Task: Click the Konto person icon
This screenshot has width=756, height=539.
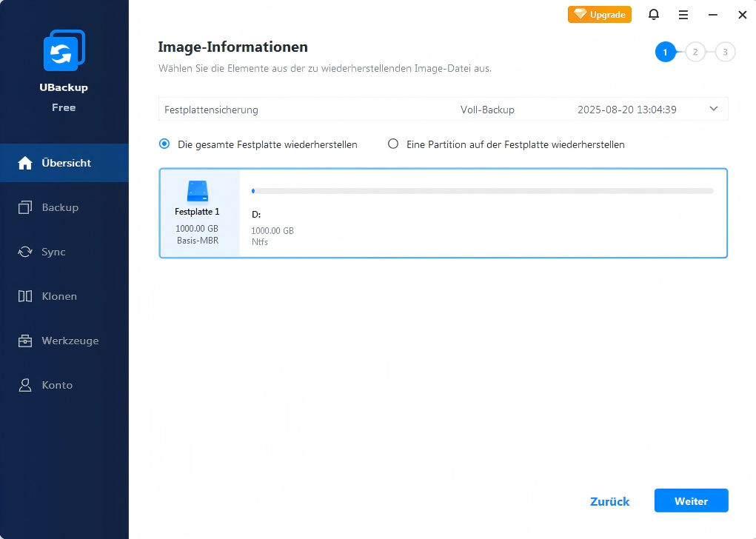Action: [25, 385]
